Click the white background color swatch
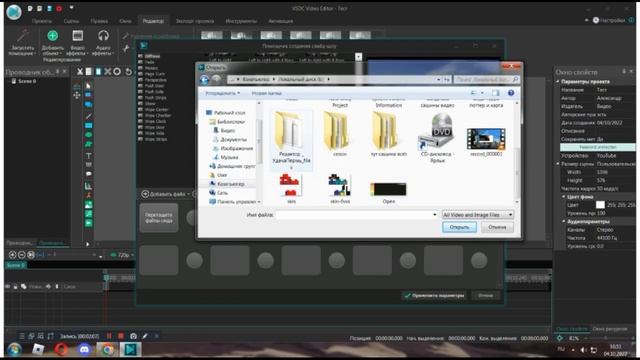Screen dimensions: 640x360 tap(600, 205)
